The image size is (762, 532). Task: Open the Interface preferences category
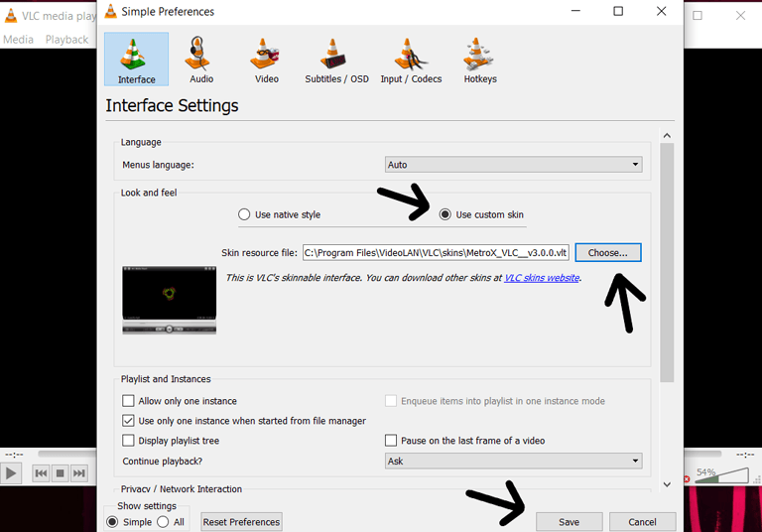pyautogui.click(x=137, y=60)
